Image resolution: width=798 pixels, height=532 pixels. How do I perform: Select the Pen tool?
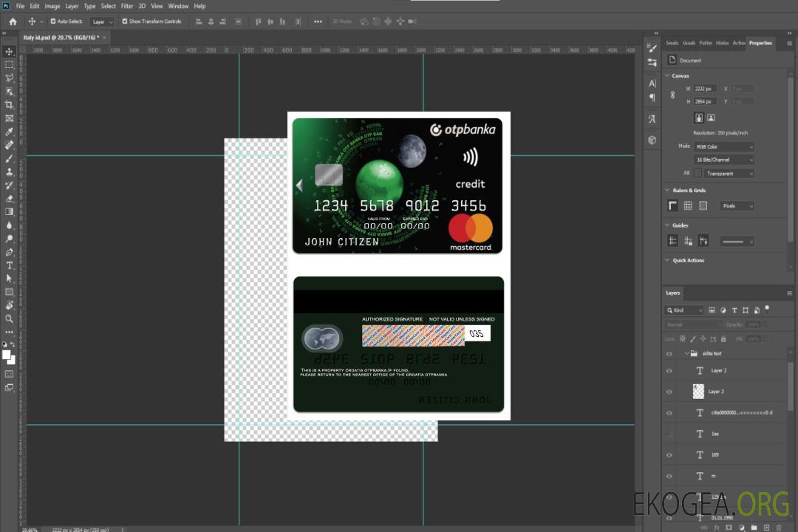point(9,252)
